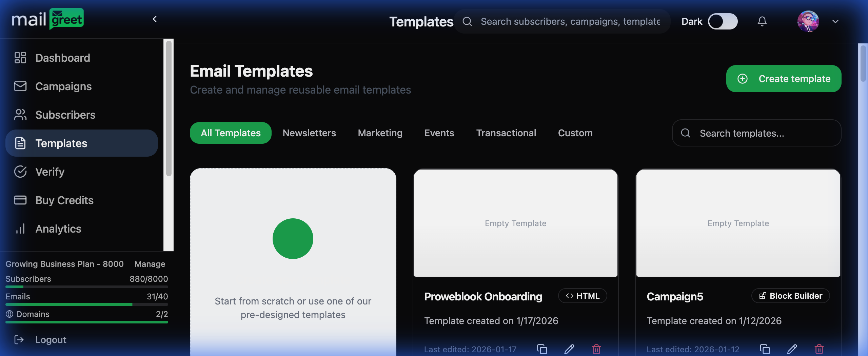Image resolution: width=868 pixels, height=356 pixels.
Task: Expand the profile account dropdown
Action: [835, 21]
